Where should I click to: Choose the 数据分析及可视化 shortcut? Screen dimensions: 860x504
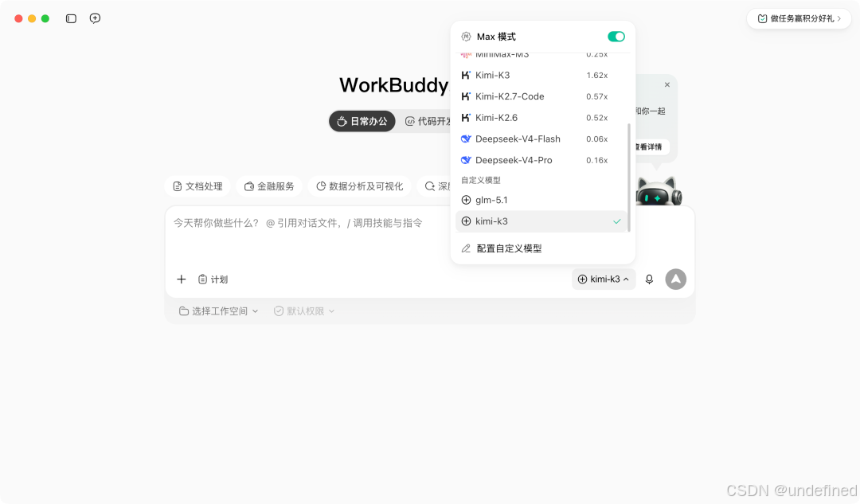tap(359, 186)
